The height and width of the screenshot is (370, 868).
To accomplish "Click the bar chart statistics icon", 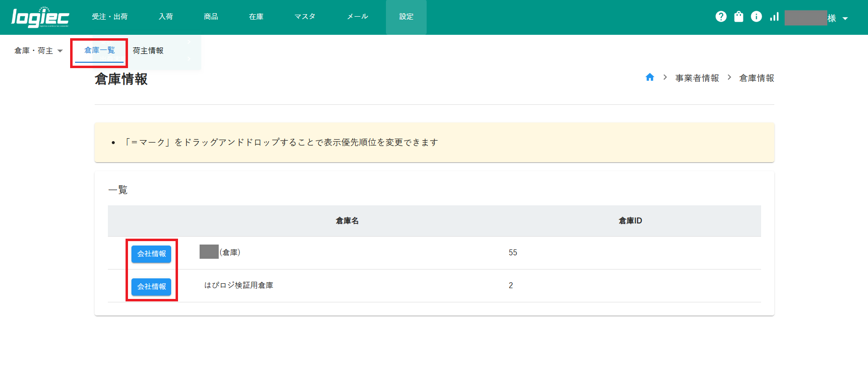I will (774, 17).
